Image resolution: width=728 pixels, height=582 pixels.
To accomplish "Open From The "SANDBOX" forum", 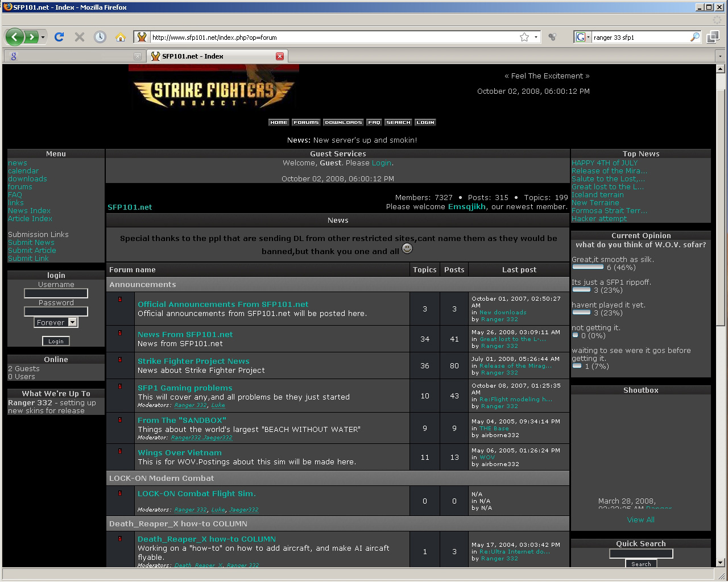I will [x=182, y=420].
